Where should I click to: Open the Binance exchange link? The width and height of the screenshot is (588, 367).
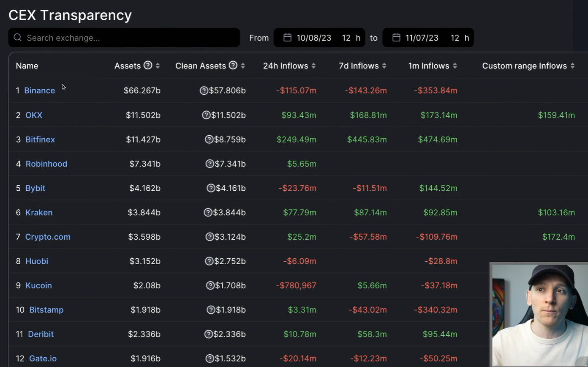tap(39, 90)
